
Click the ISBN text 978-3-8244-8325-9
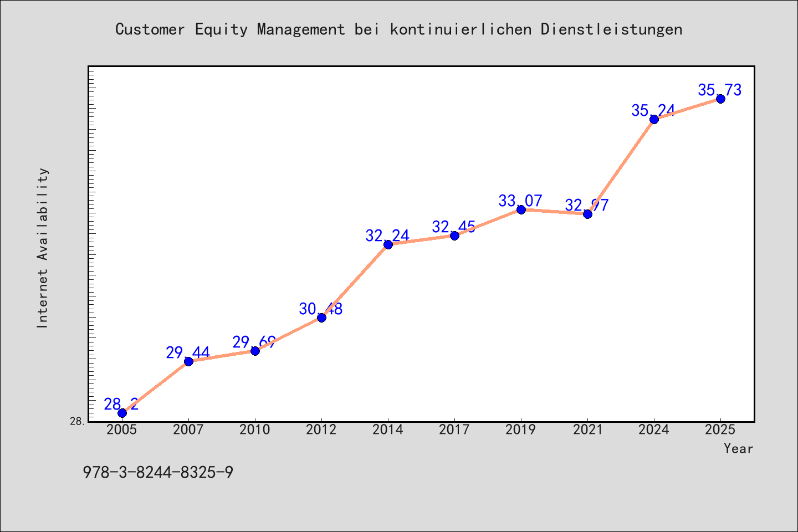click(158, 473)
